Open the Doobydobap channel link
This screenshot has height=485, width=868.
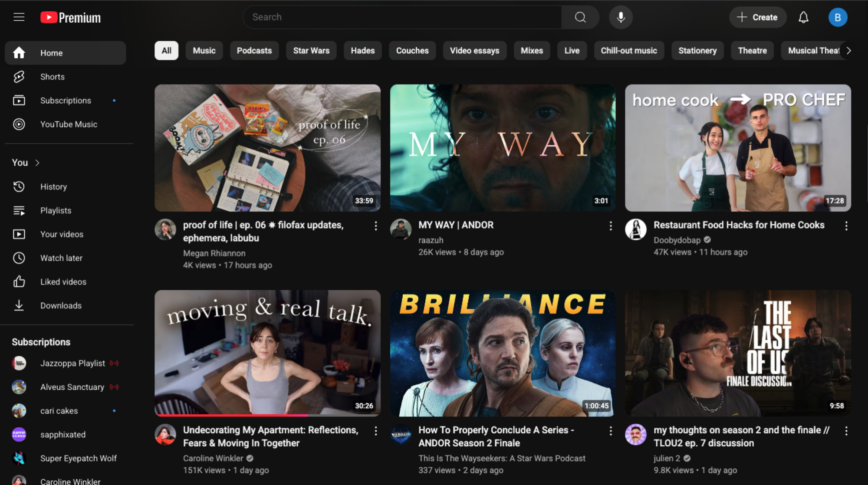tap(677, 240)
